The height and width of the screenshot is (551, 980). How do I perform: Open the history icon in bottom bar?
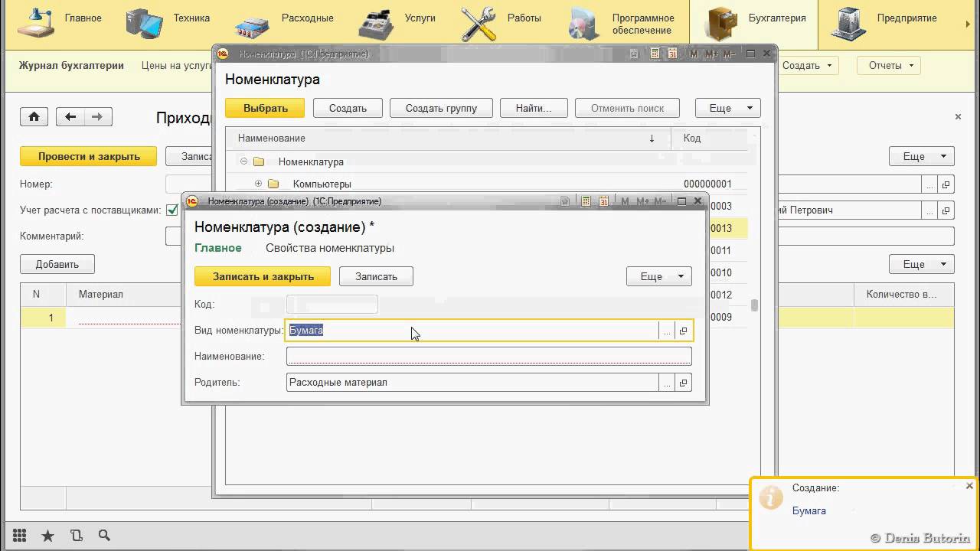tap(77, 536)
